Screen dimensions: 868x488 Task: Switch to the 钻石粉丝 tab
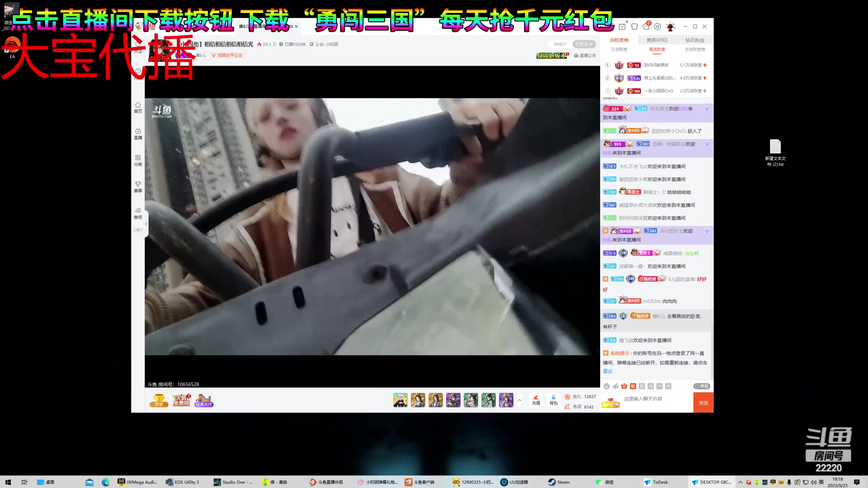(x=695, y=40)
